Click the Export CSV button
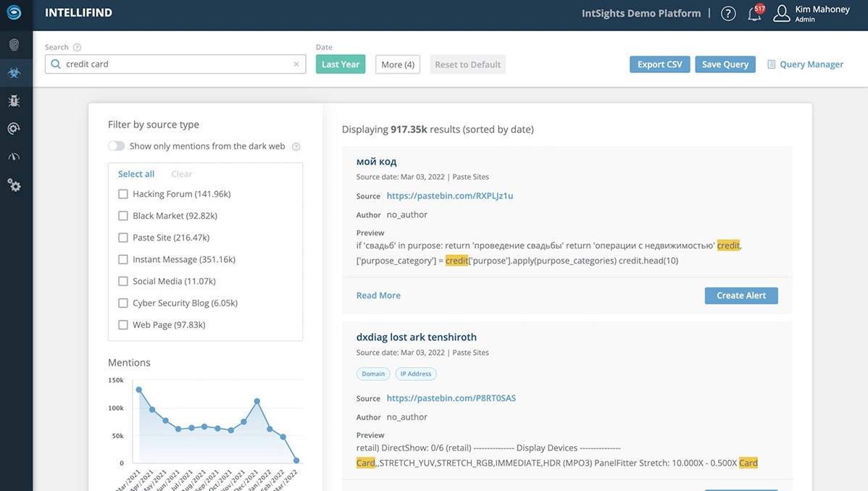The width and height of the screenshot is (868, 491). 659,64
